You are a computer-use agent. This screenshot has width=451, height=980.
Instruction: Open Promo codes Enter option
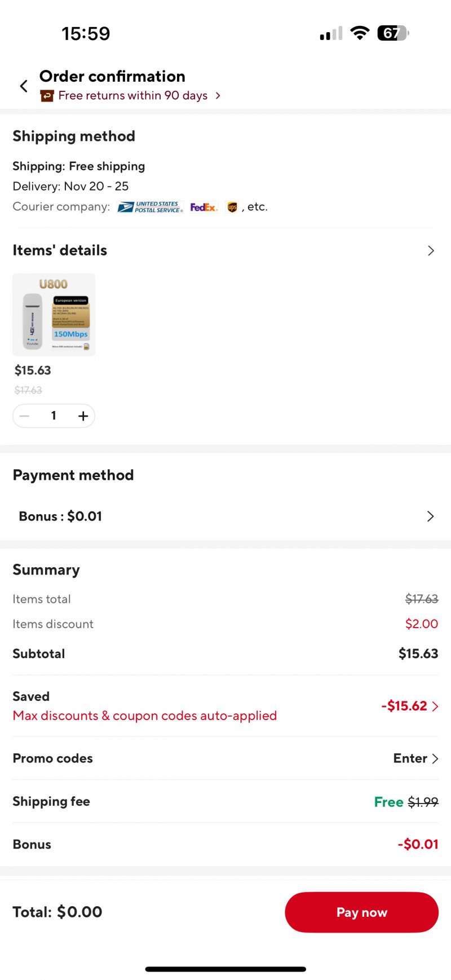415,758
